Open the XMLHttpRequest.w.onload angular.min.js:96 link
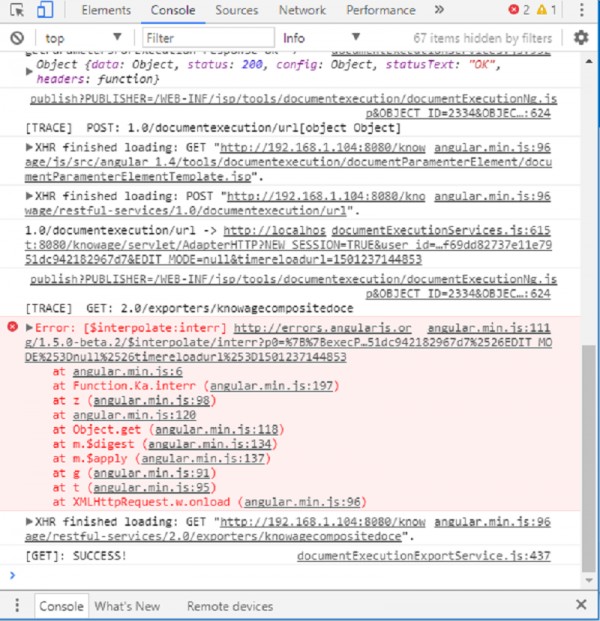Image resolution: width=600 pixels, height=621 pixels. pyautogui.click(x=302, y=502)
